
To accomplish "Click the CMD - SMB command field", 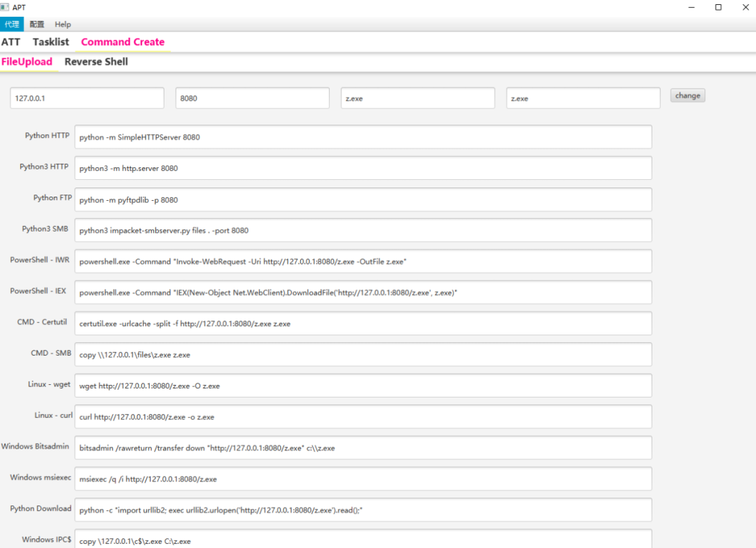I will (363, 355).
